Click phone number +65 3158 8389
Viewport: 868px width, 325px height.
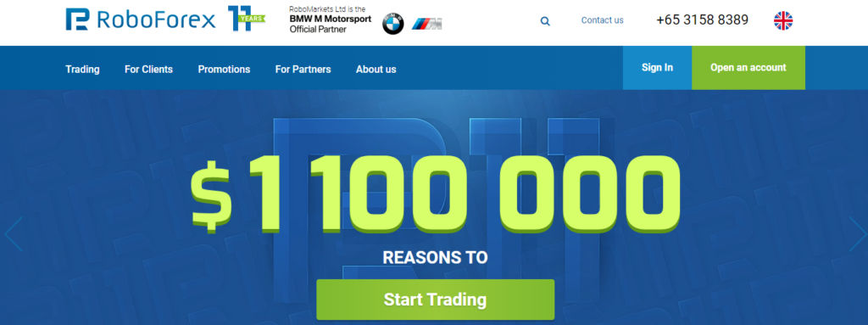click(703, 20)
